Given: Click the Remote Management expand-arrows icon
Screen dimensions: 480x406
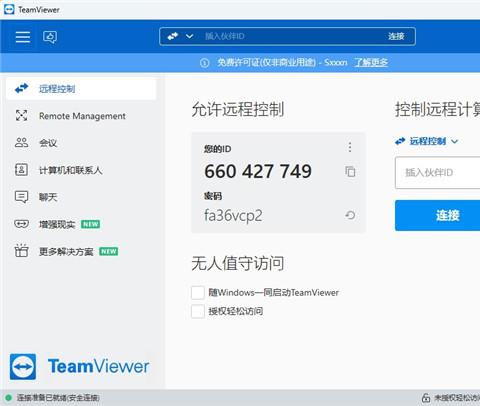Looking at the screenshot, I should click(21, 115).
